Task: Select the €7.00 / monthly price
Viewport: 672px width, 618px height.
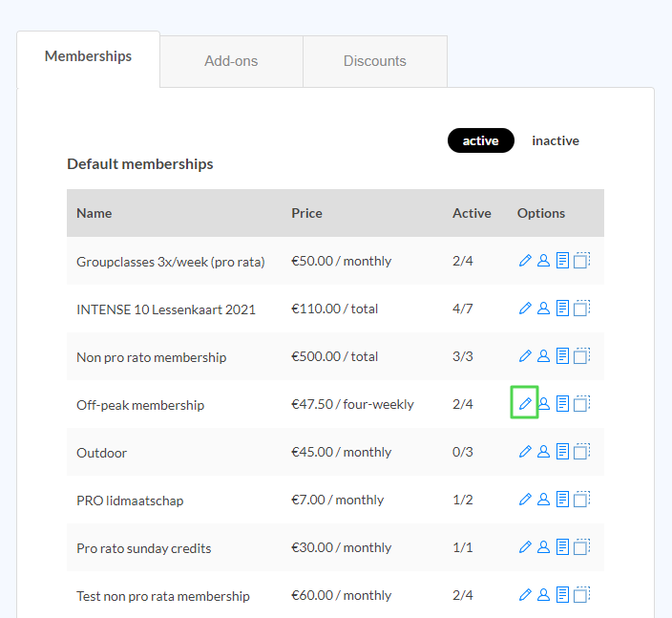Action: 337,500
